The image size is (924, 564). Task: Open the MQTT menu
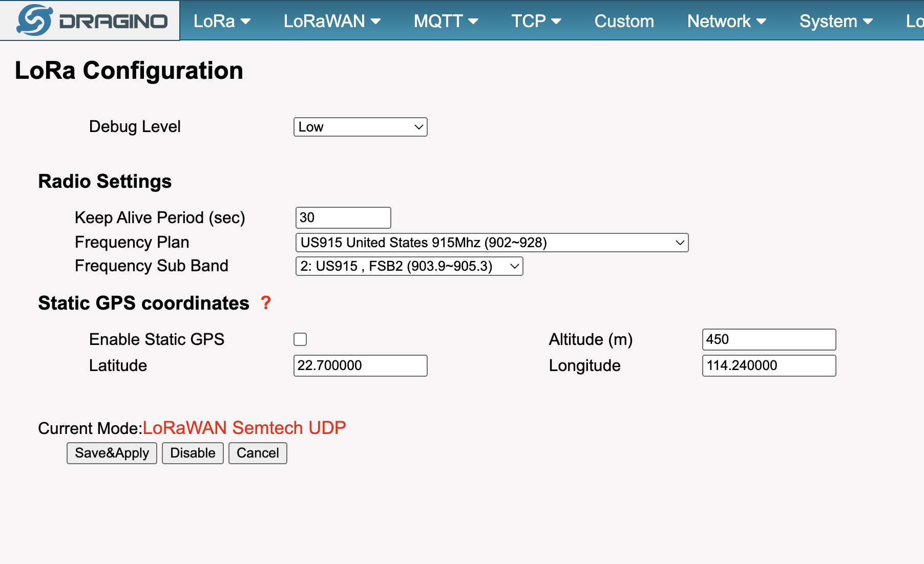click(x=446, y=21)
